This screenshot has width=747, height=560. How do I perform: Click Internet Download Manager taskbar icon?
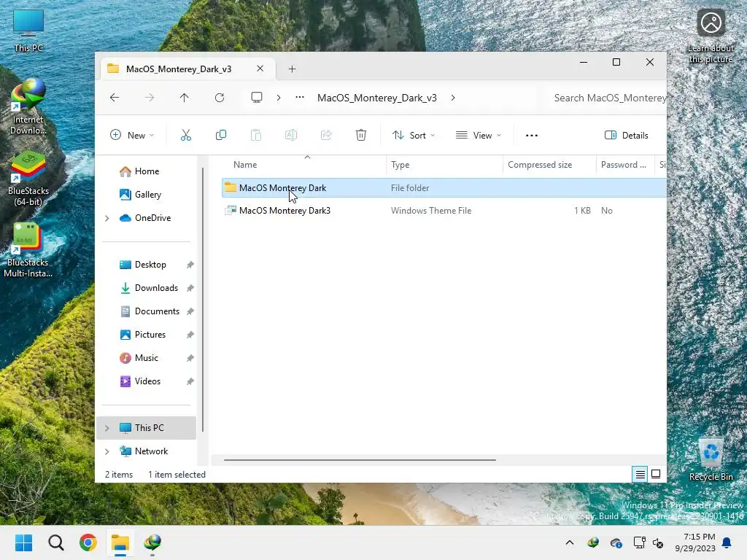tap(152, 542)
